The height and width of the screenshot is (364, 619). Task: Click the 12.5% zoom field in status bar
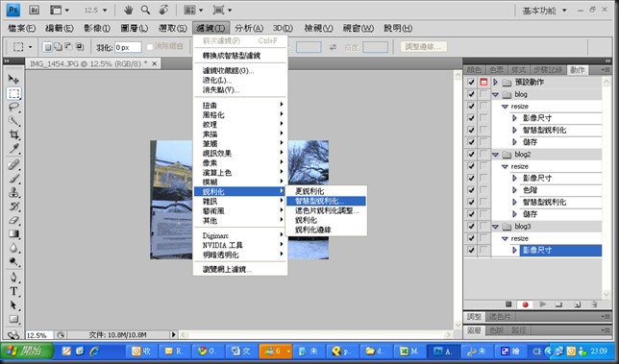tap(39, 335)
